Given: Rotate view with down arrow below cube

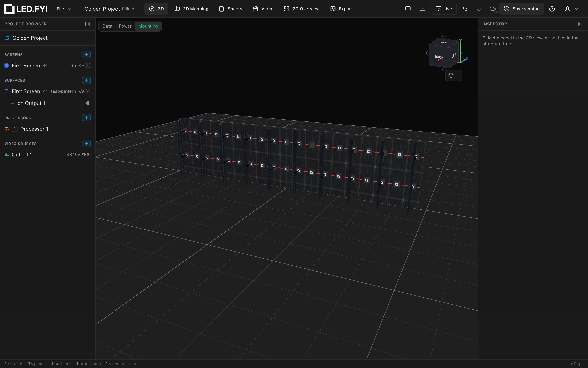Looking at the screenshot, I should coord(444,70).
